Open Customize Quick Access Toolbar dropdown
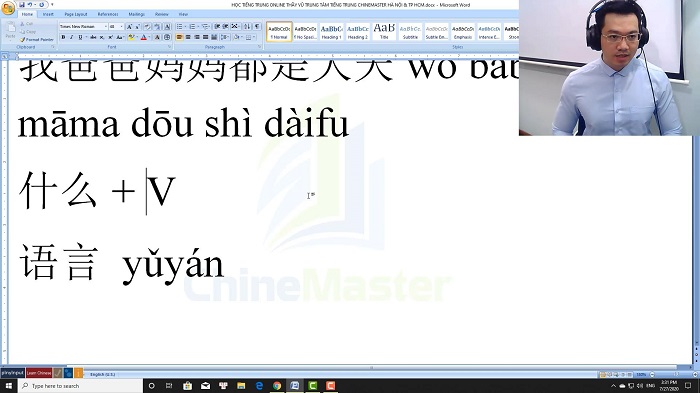700x393 pixels. pyautogui.click(x=52, y=4)
